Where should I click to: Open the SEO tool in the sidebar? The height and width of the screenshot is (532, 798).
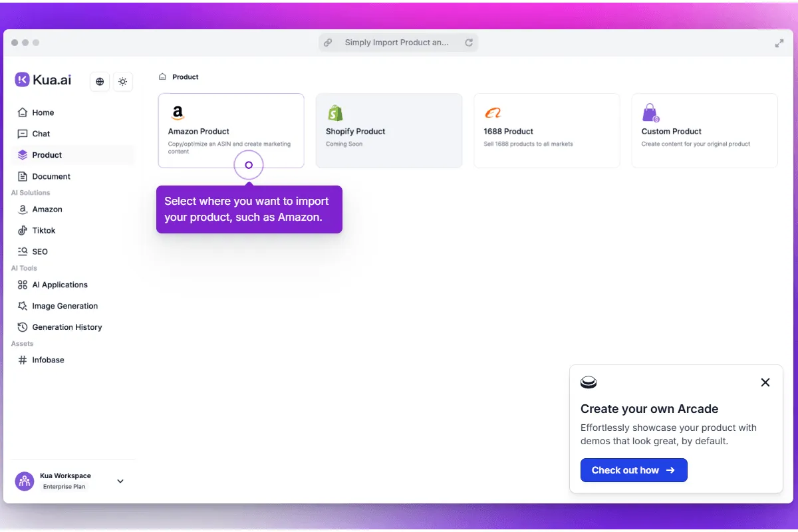[39, 251]
